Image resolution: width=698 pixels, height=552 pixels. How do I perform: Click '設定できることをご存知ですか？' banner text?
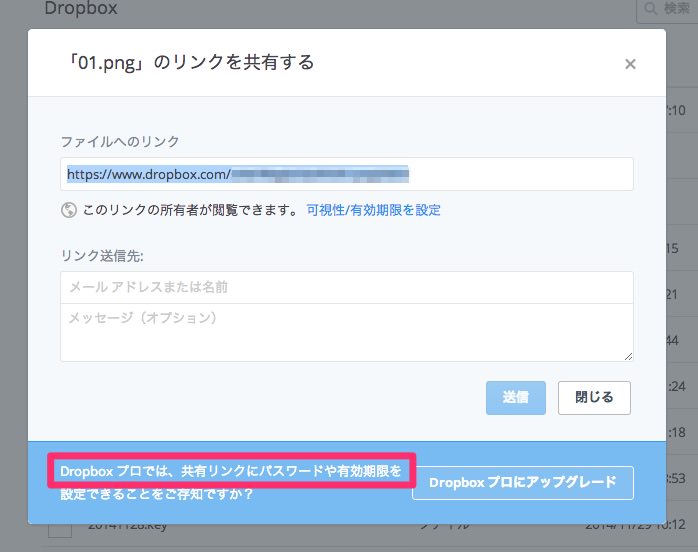point(157,494)
